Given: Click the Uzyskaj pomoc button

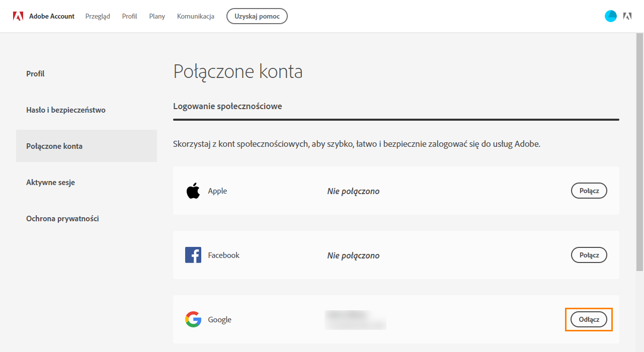Looking at the screenshot, I should pyautogui.click(x=257, y=16).
